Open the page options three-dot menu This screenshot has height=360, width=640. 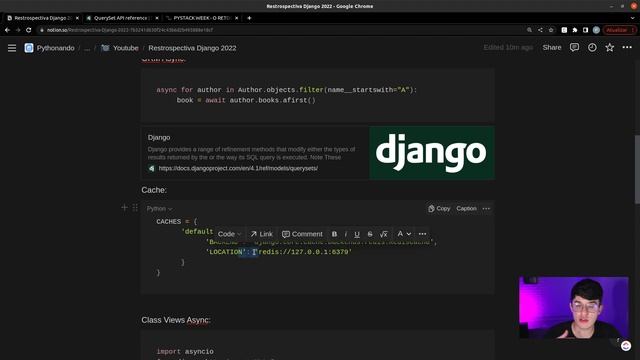point(627,47)
